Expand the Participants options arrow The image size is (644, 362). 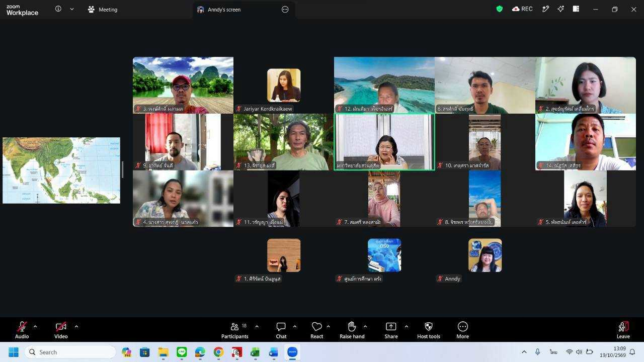click(x=257, y=326)
